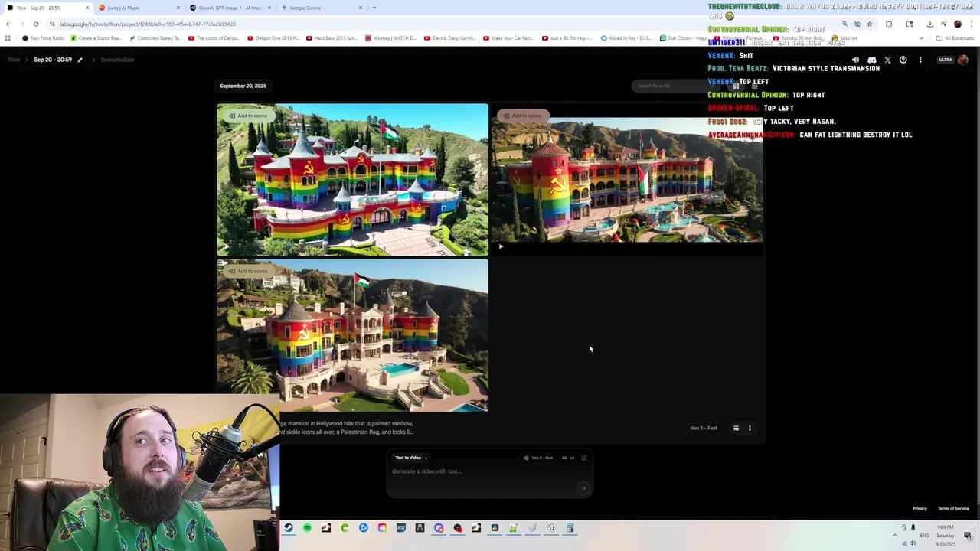Image resolution: width=980 pixels, height=551 pixels.
Task: Open the Terms of Service link
Action: pyautogui.click(x=953, y=509)
